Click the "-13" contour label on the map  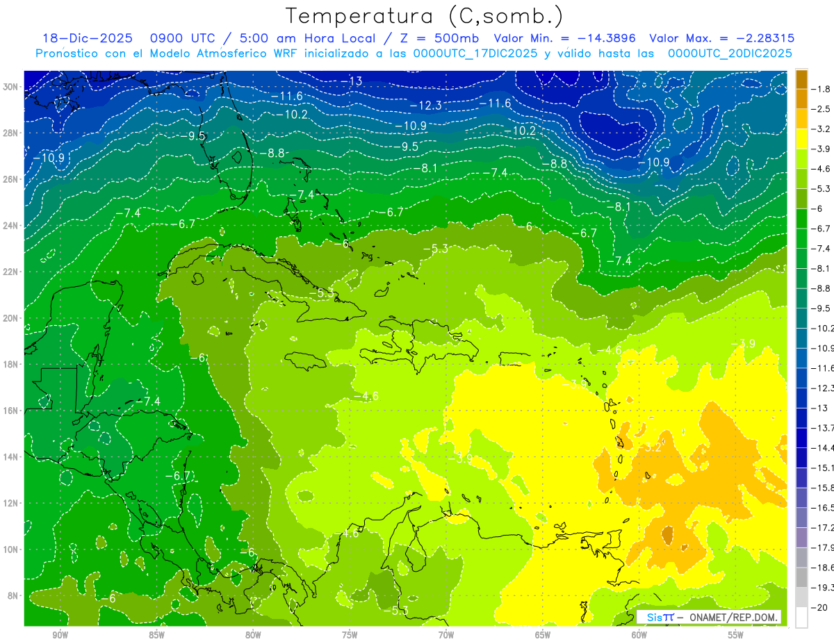click(352, 81)
